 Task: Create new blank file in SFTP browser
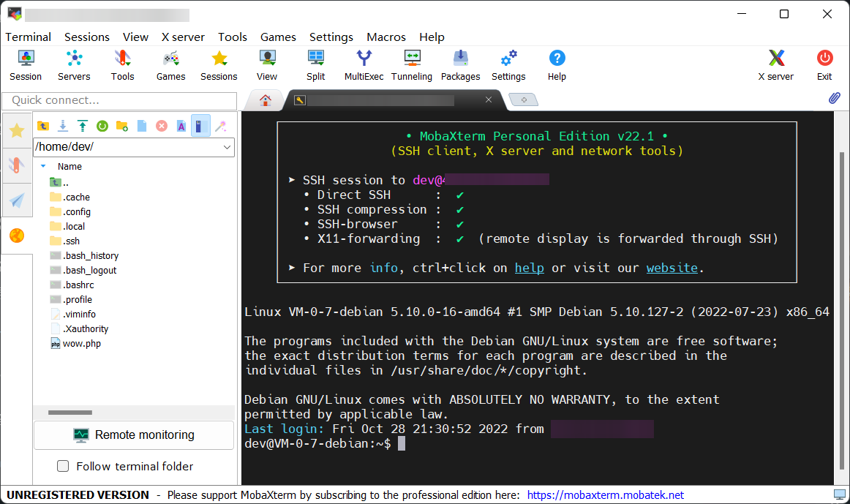[142, 127]
